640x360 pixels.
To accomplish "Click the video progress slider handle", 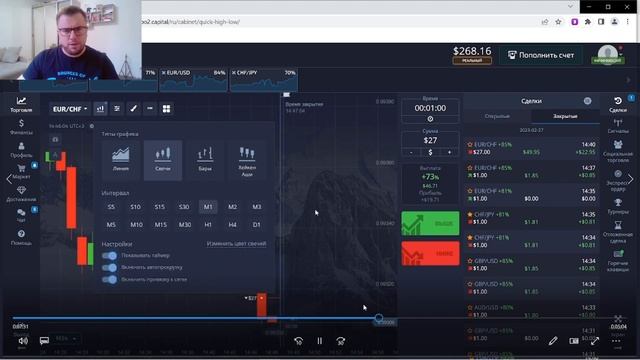I will [x=379, y=317].
